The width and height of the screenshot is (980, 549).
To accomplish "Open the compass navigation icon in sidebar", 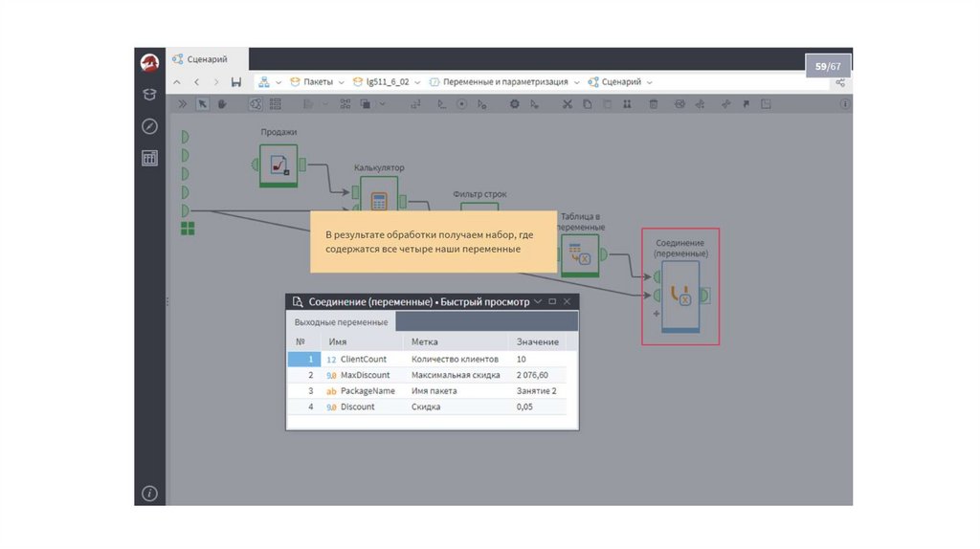I will pos(149,126).
